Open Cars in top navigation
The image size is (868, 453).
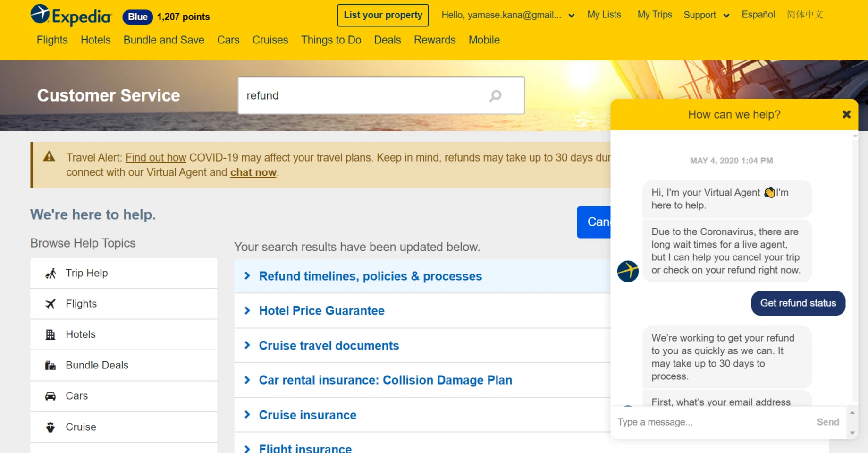pos(228,40)
